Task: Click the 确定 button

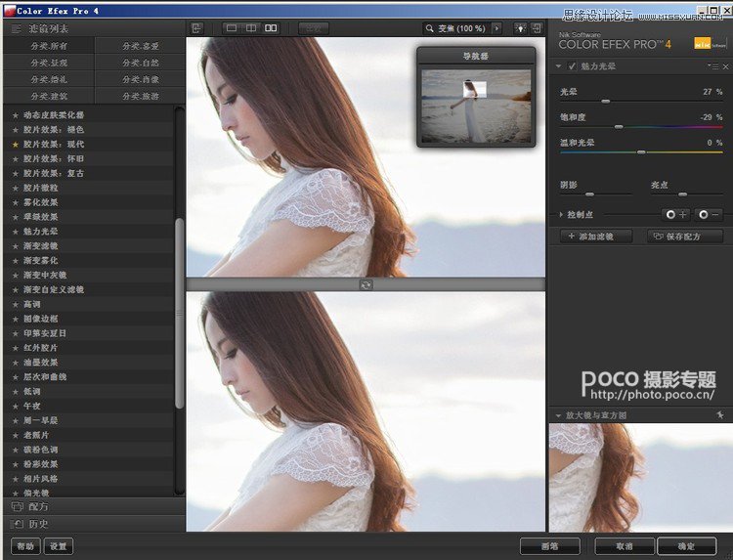Action: click(686, 546)
